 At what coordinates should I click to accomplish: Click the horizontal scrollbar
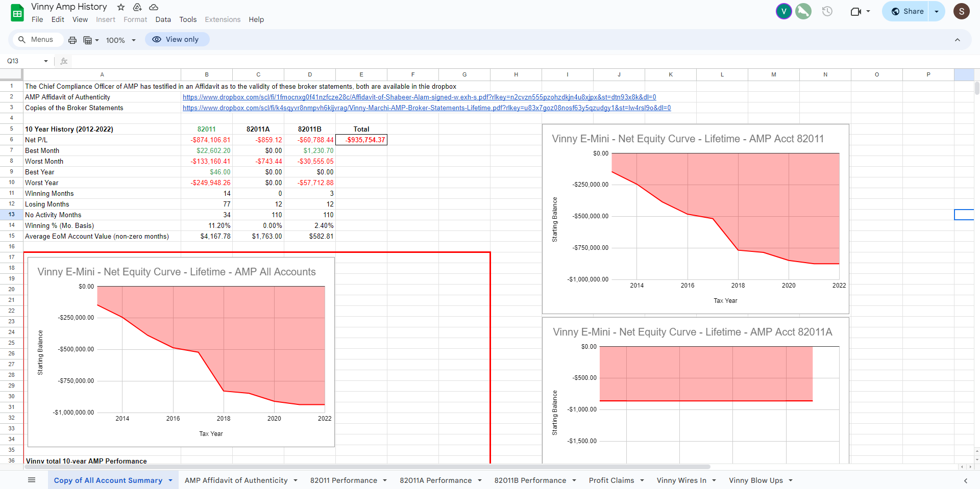click(366, 467)
